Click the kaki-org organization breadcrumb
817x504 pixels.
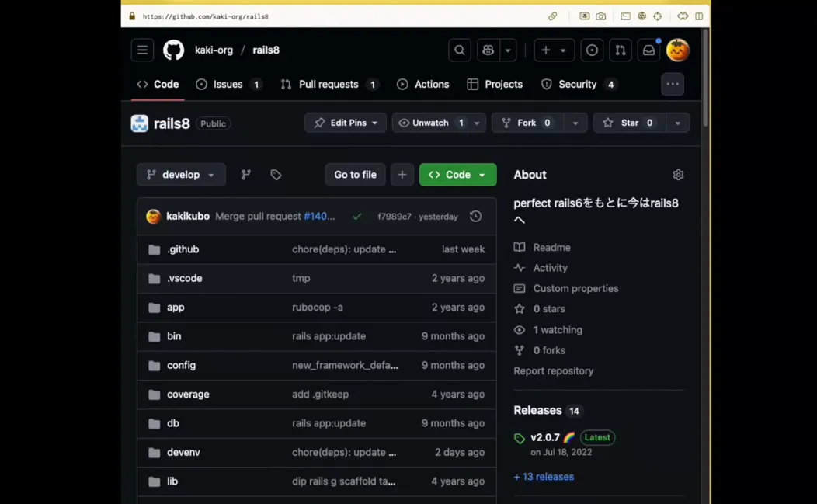pos(214,50)
